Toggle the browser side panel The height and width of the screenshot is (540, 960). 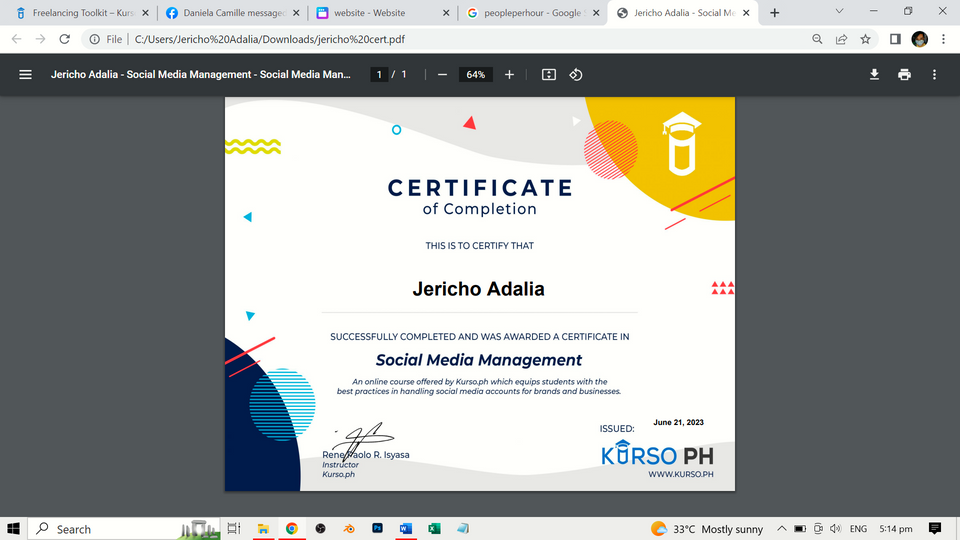895,39
